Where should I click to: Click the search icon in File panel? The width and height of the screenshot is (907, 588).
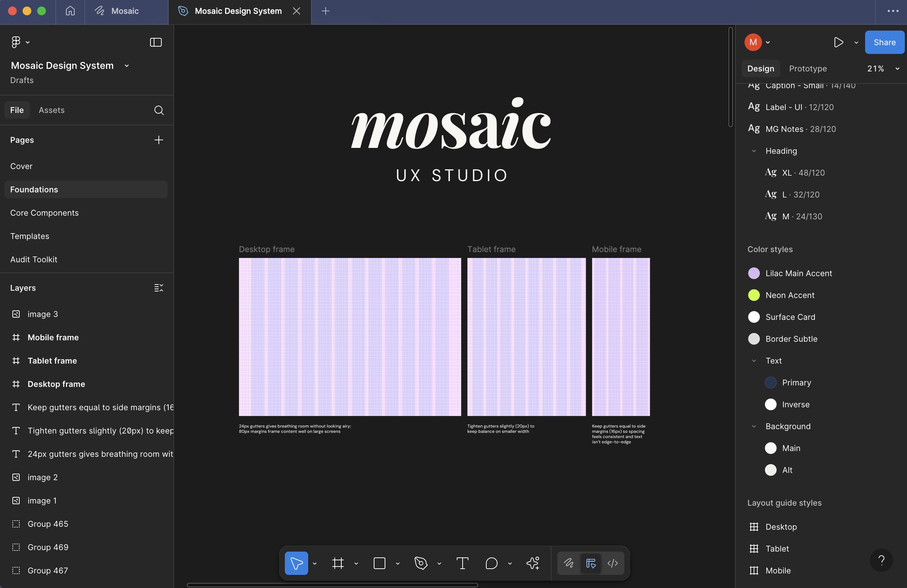coord(159,110)
